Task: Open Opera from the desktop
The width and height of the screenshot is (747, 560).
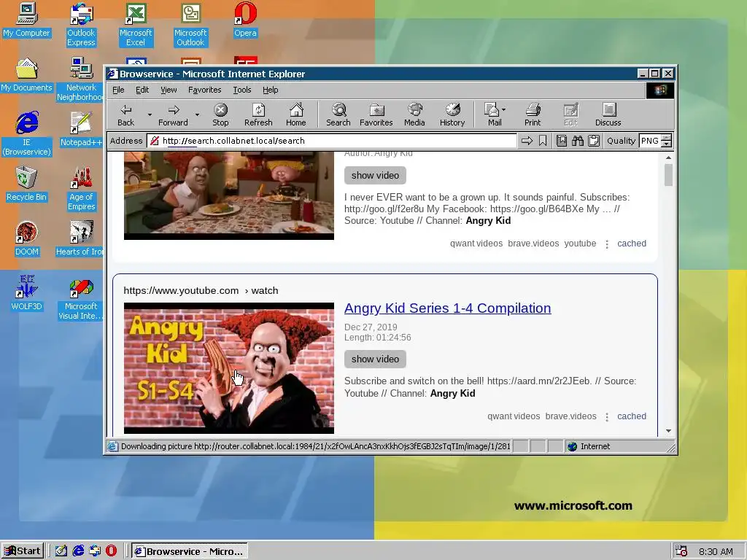Action: [x=245, y=20]
